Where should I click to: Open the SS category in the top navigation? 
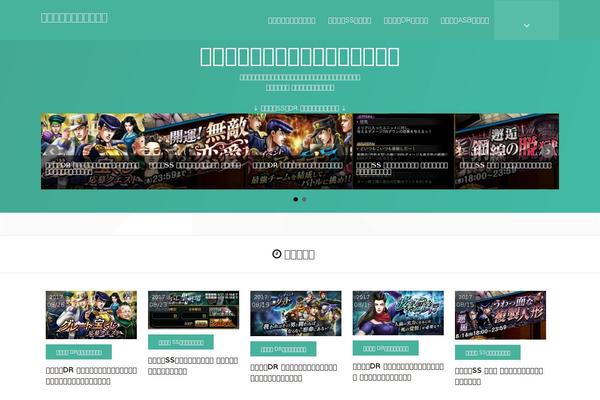(x=349, y=20)
